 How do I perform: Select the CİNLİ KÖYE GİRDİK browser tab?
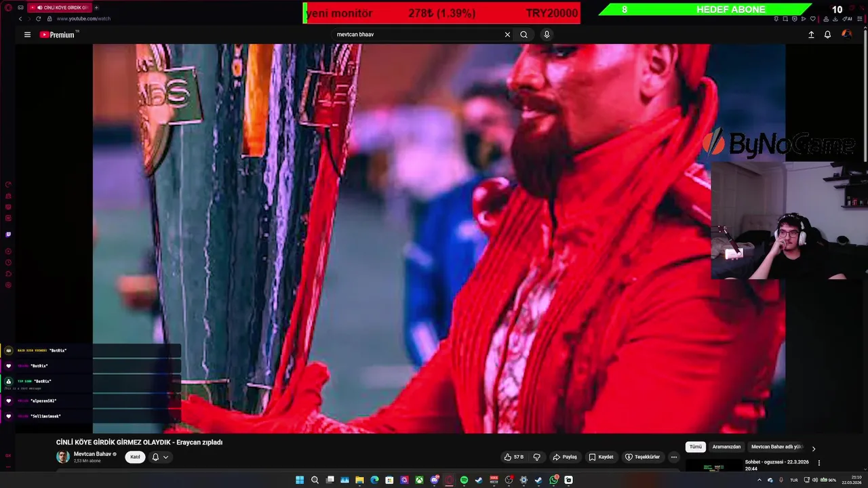(61, 7)
